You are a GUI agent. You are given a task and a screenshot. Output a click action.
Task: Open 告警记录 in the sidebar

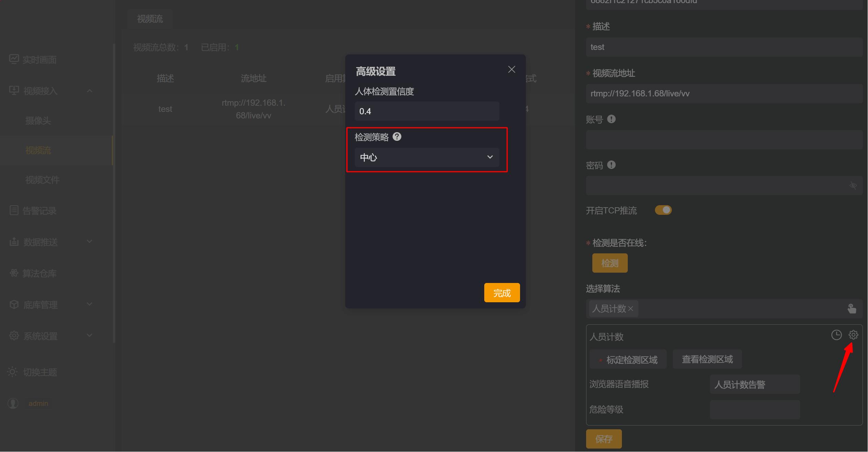click(x=39, y=211)
